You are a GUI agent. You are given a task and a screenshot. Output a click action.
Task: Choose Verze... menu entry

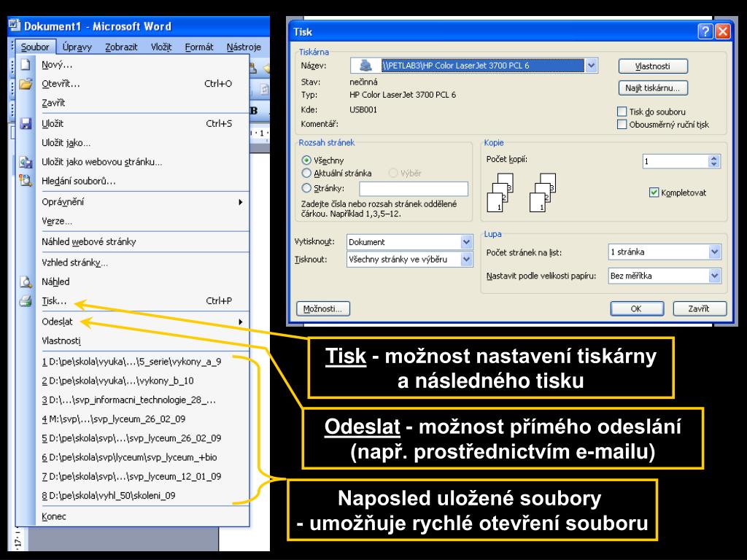click(x=133, y=221)
